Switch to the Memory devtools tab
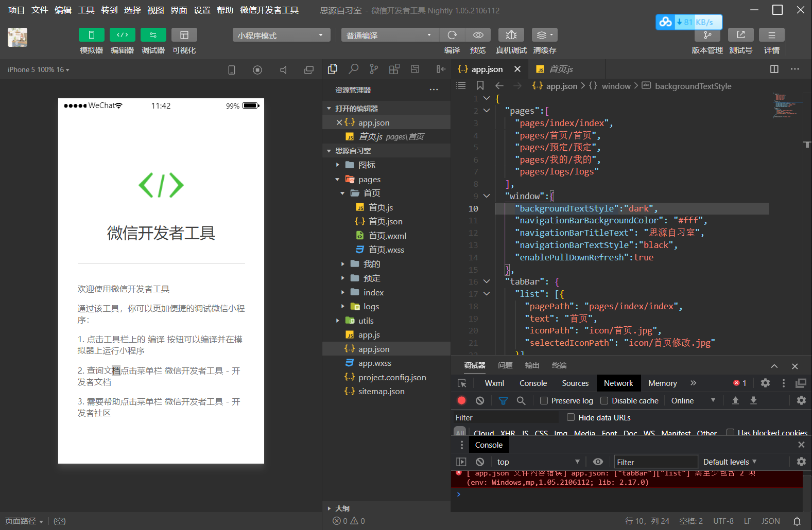Image resolution: width=812 pixels, height=530 pixels. (x=663, y=383)
